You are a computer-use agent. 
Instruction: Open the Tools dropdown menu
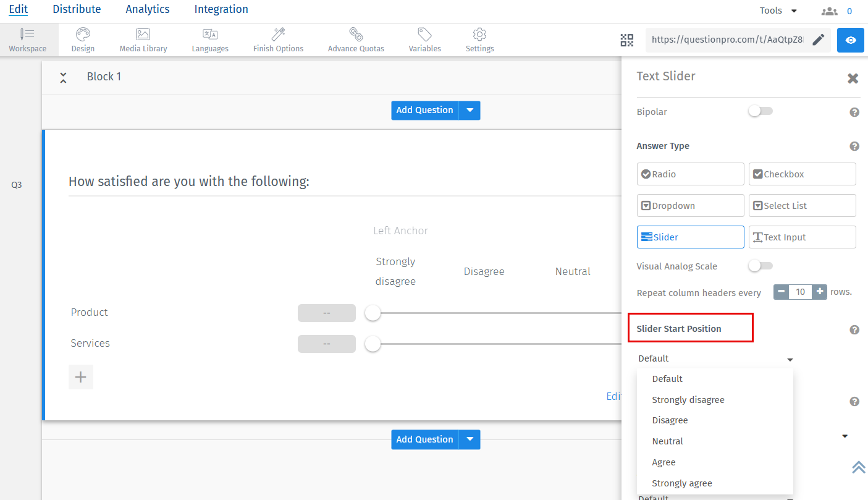(778, 11)
